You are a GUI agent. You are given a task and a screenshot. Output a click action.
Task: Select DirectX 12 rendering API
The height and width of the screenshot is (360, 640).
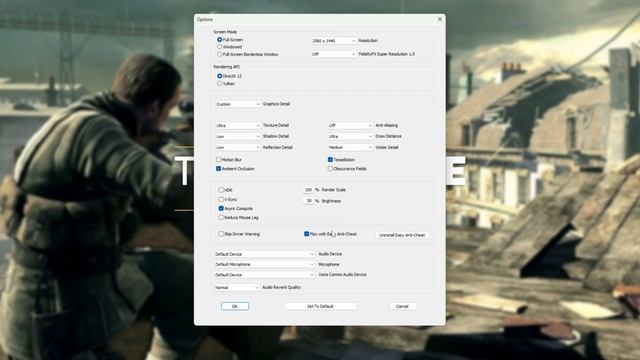tap(220, 76)
